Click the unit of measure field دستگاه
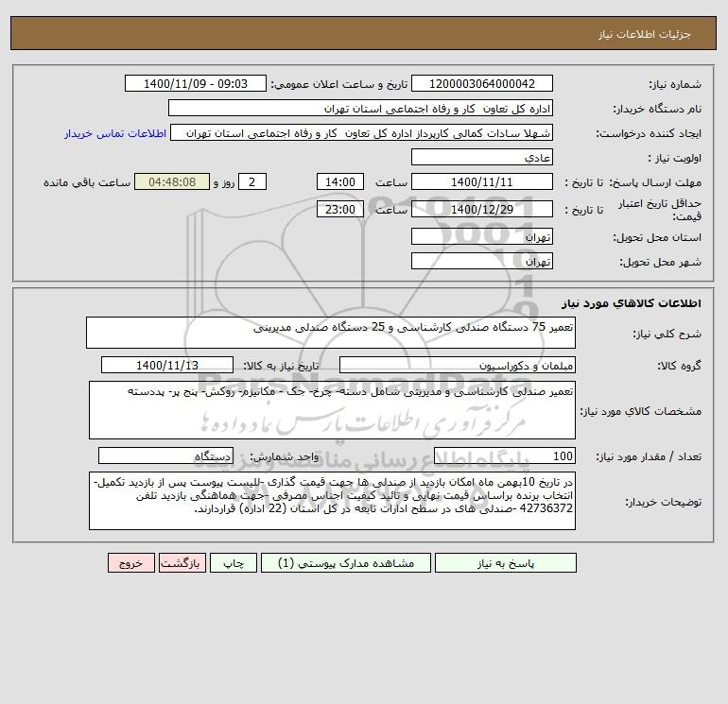728x704 pixels. pyautogui.click(x=165, y=455)
